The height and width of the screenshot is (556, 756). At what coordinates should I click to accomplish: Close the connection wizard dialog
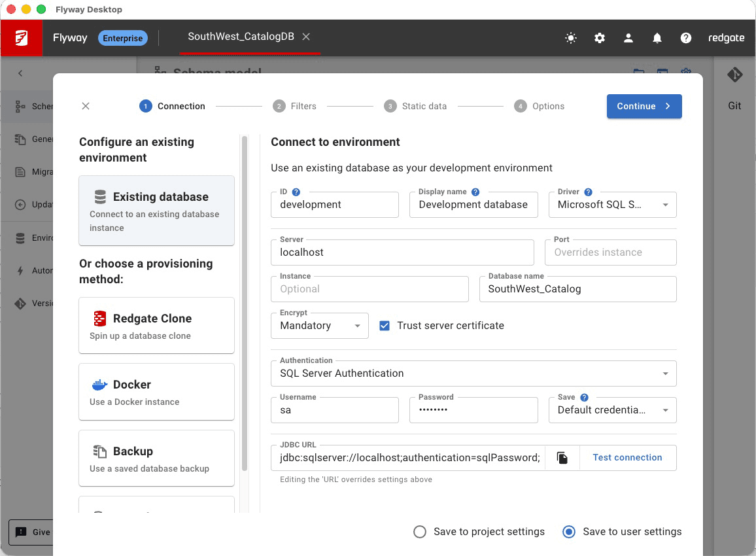(85, 106)
